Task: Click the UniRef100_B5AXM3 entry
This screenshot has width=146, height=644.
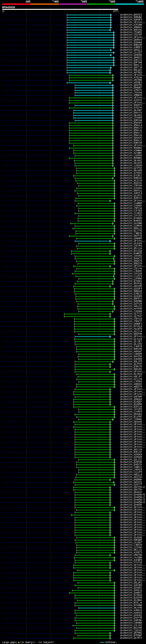Action: (131, 123)
